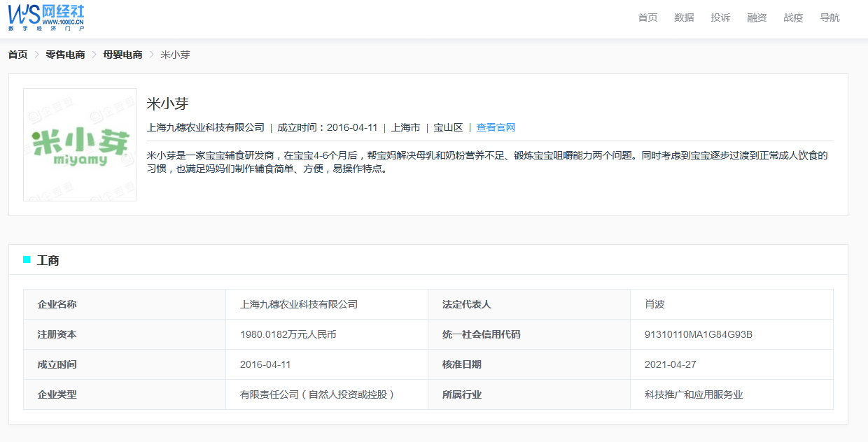The width and height of the screenshot is (868, 442).
Task: Select the 战疫 navigation item
Action: pos(793,17)
